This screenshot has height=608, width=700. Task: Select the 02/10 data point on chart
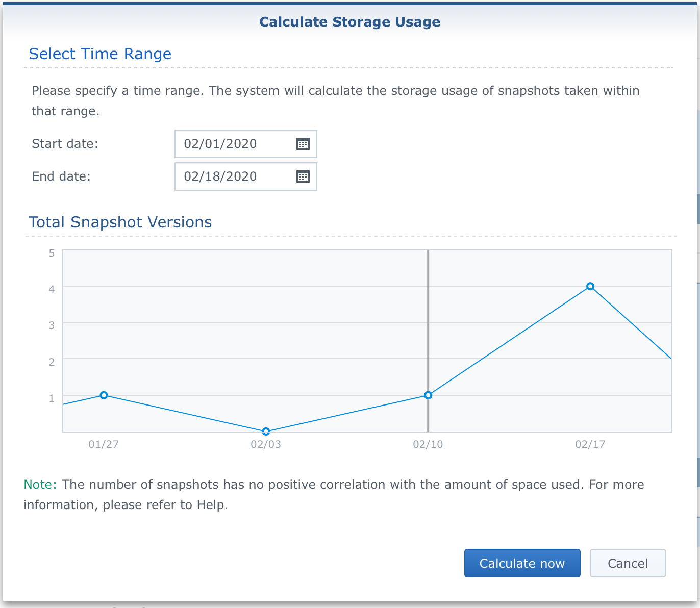[x=428, y=395]
